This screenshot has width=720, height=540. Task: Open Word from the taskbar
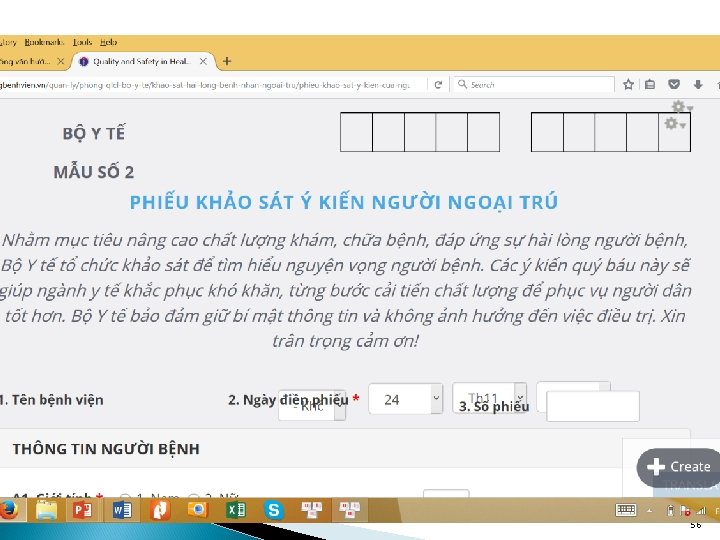pos(122,510)
